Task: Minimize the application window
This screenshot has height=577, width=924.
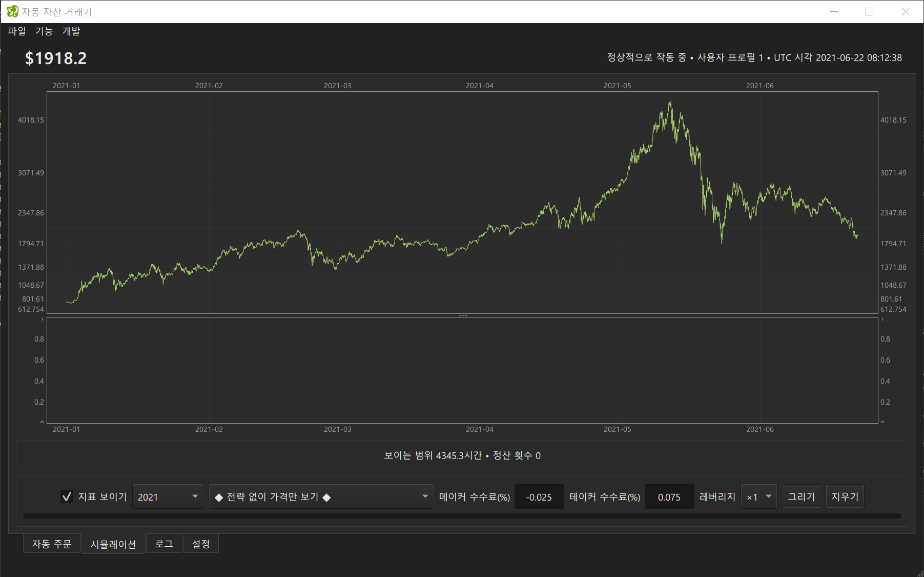Action: [x=834, y=11]
